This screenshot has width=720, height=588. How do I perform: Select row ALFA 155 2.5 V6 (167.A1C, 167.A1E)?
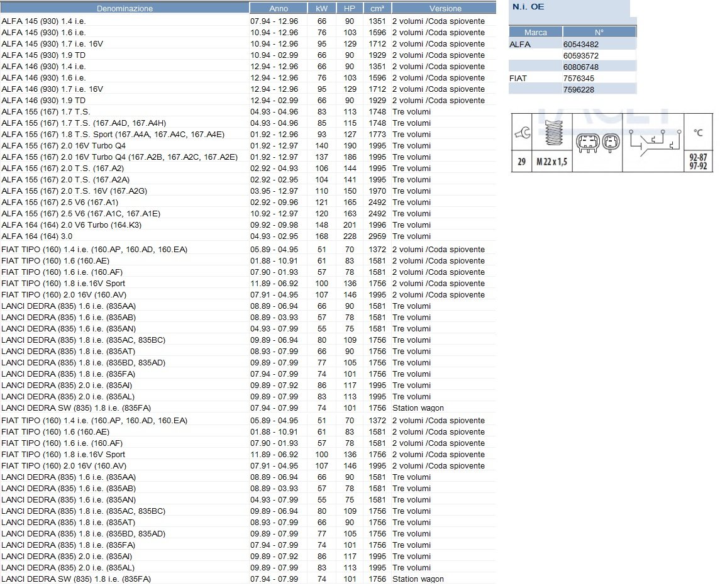coord(248,214)
